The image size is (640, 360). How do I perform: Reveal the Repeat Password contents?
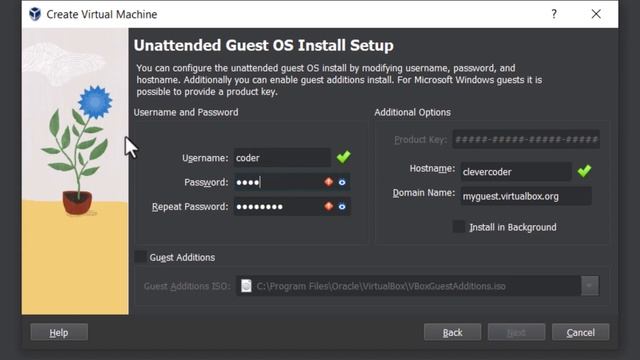click(342, 207)
